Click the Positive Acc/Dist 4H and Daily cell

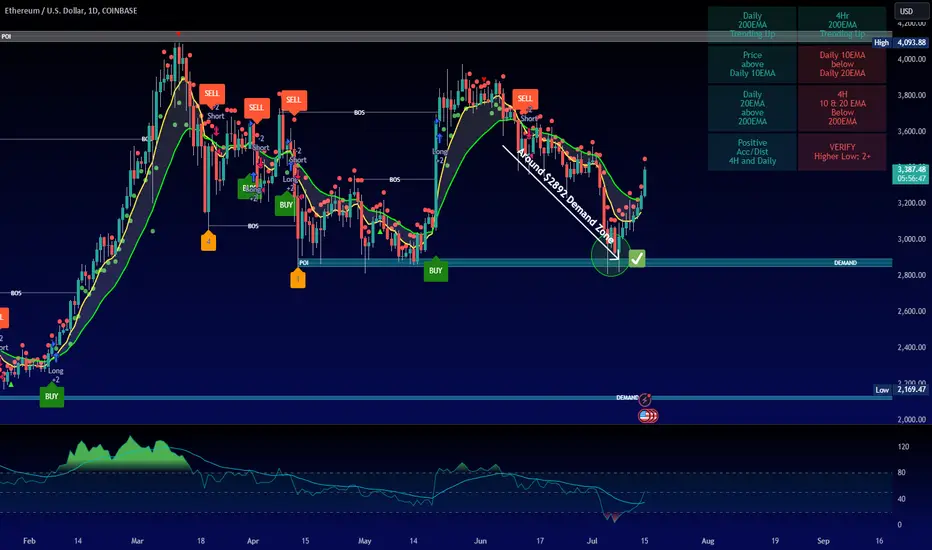coord(752,152)
